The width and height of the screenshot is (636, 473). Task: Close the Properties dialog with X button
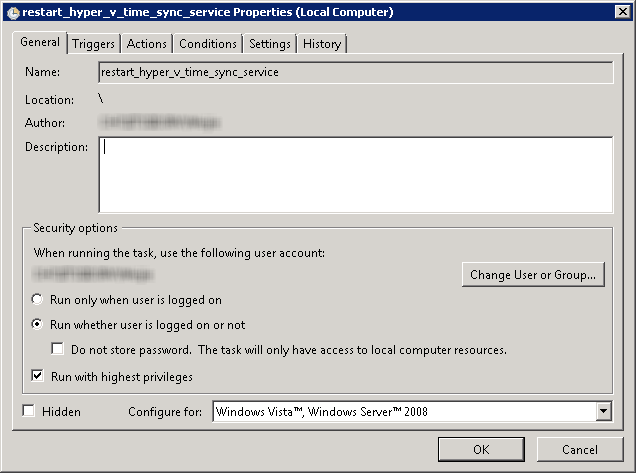pos(622,12)
